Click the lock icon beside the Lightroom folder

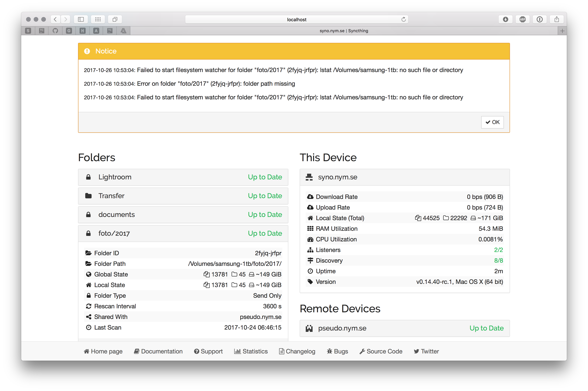tap(88, 177)
